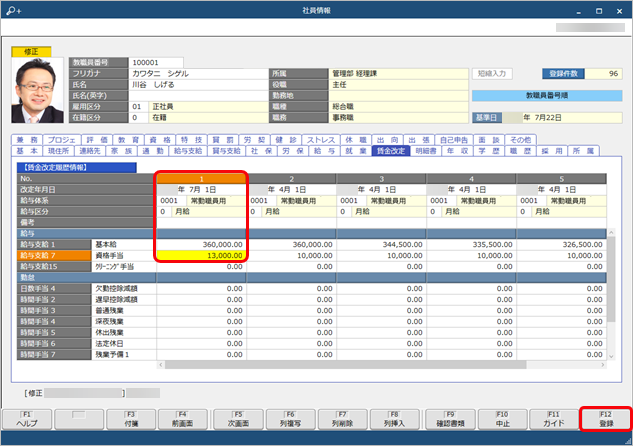Open the 学歴 tab
The image size is (633, 446).
(x=489, y=151)
